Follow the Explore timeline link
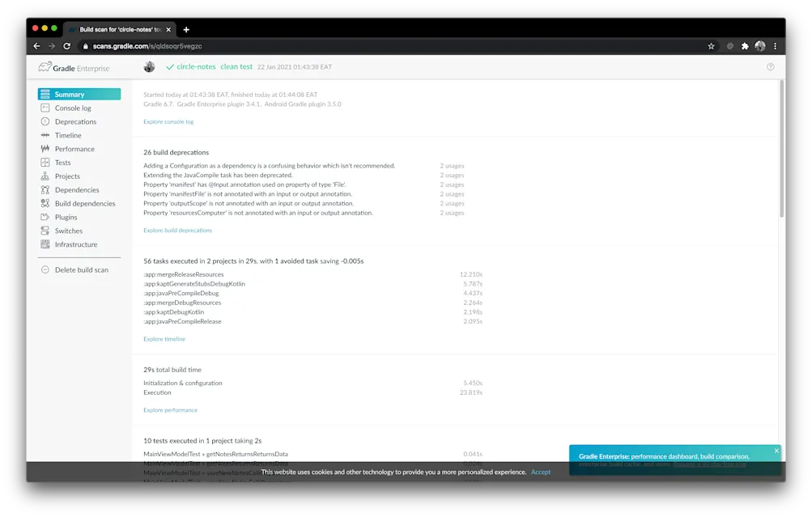 [x=164, y=339]
